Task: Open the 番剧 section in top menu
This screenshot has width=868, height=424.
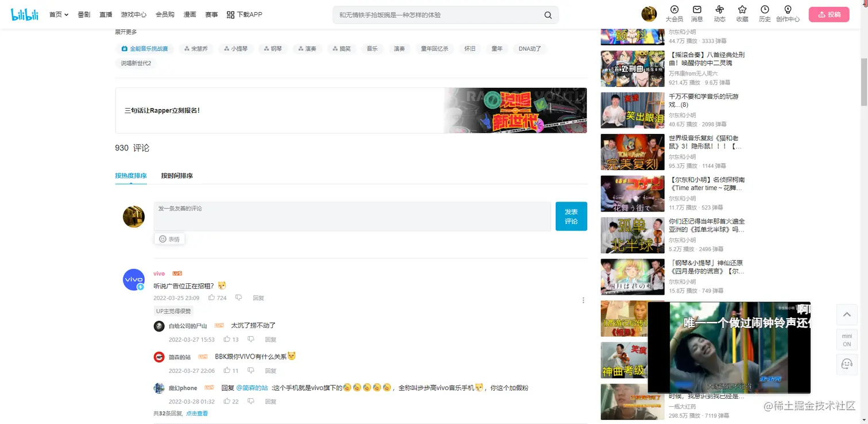Action: pos(84,14)
